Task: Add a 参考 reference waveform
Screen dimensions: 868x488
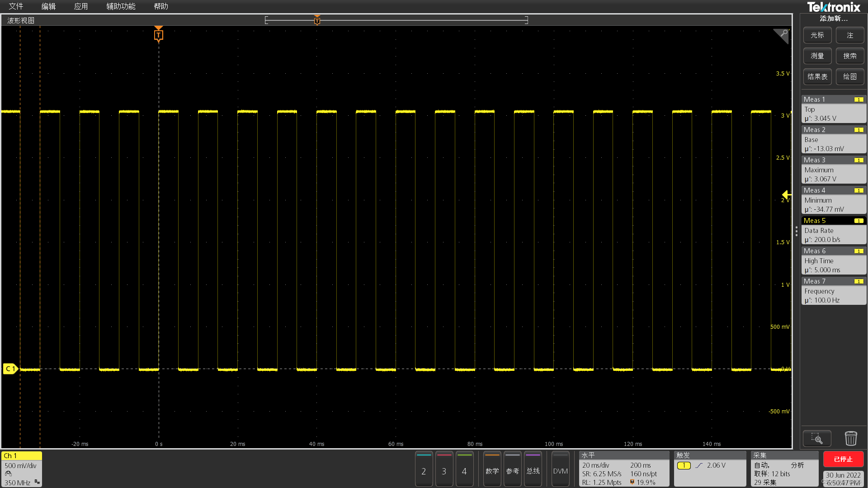Action: pos(512,469)
